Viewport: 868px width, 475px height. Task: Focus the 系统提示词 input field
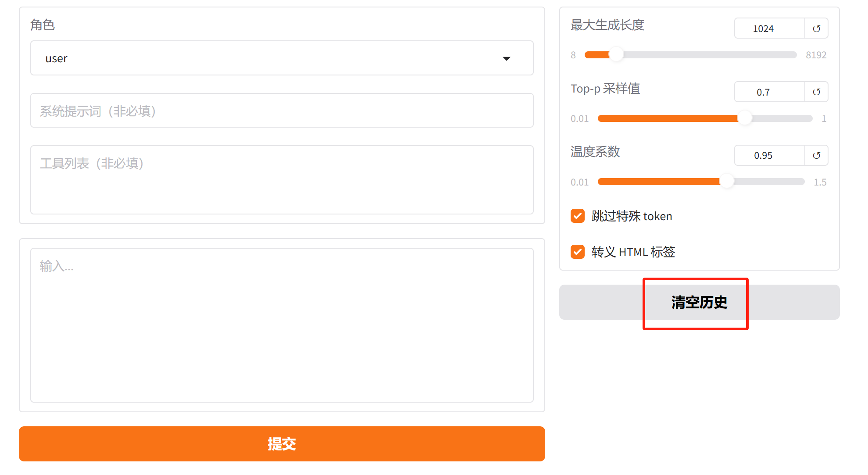coord(282,111)
